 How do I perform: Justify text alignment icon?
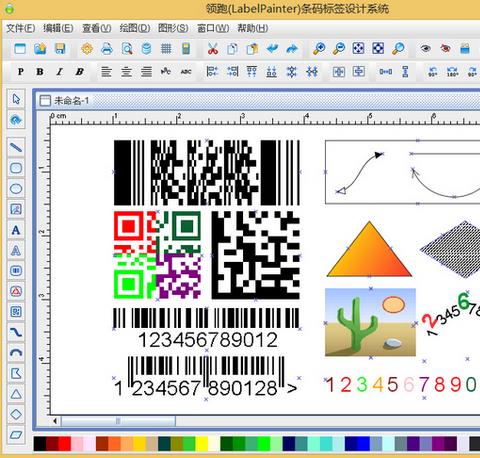[x=146, y=72]
